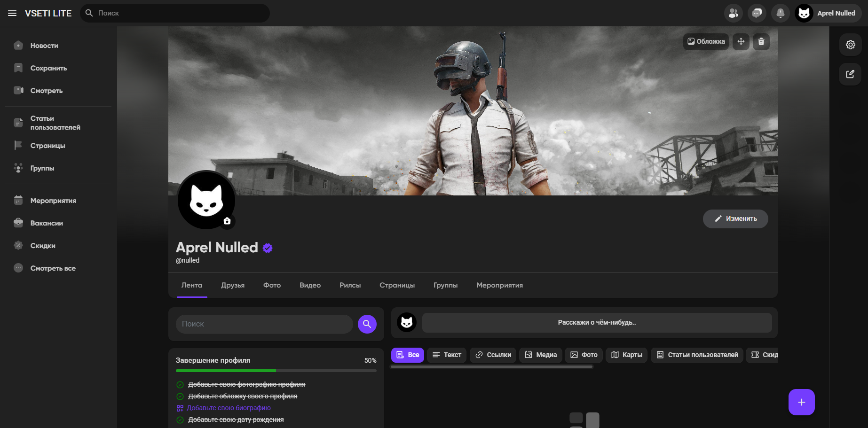Click the Обложка cover button
The height and width of the screenshot is (428, 868).
(706, 42)
